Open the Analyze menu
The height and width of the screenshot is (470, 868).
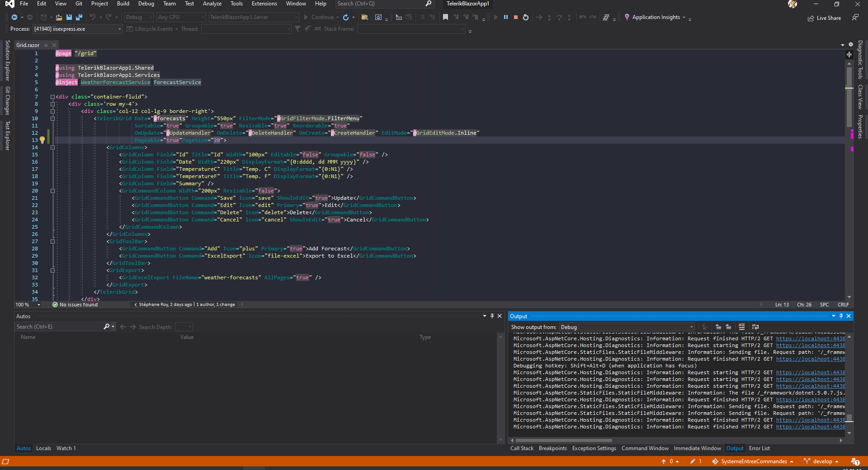point(212,4)
